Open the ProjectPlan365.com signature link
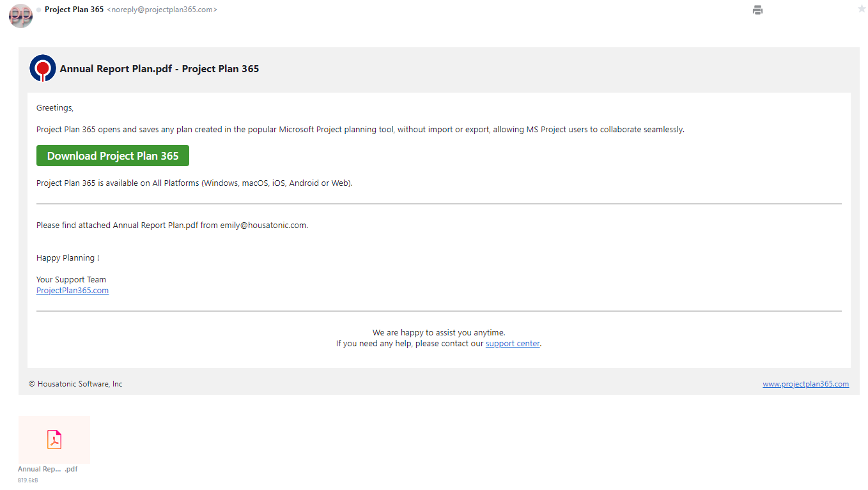This screenshot has width=868, height=490. tap(72, 291)
